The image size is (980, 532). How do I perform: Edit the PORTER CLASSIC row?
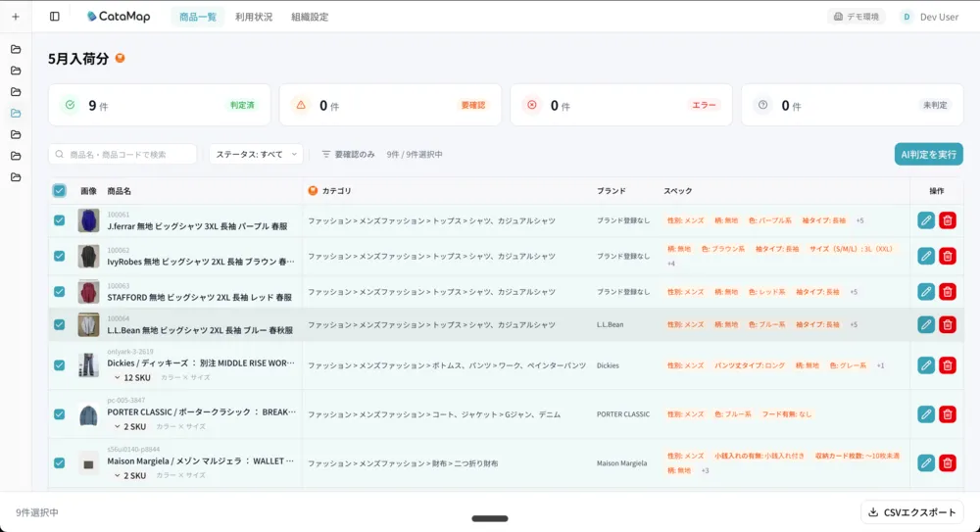(x=926, y=413)
